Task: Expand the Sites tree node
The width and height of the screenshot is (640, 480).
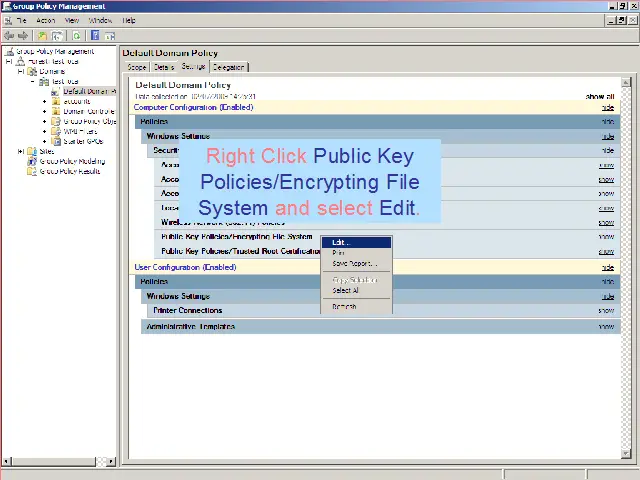Action: pyautogui.click(x=21, y=151)
